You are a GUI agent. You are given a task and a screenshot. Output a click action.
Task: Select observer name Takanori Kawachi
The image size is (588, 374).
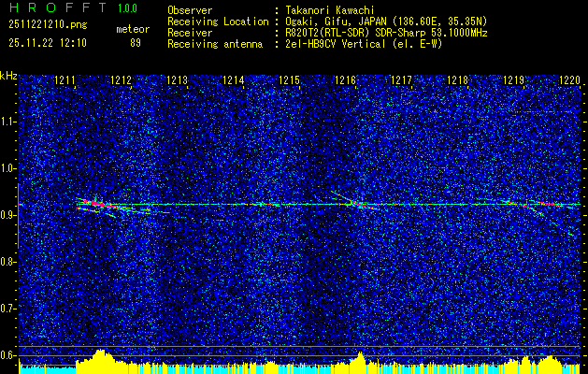330,10
